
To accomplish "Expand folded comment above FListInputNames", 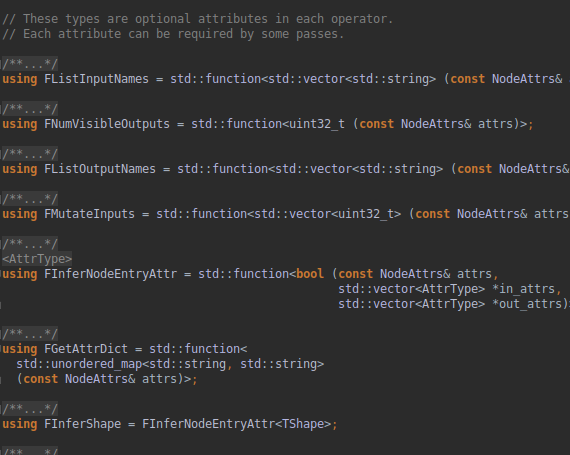I will click(30, 64).
